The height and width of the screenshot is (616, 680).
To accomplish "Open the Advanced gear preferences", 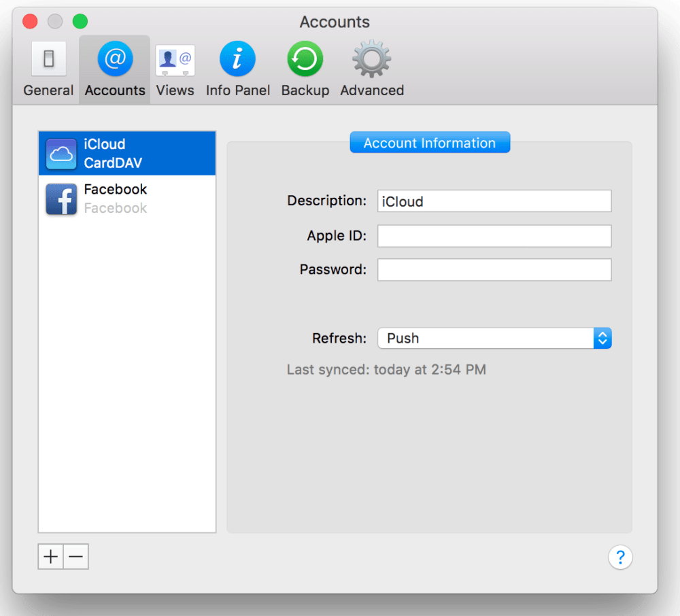I will point(372,69).
